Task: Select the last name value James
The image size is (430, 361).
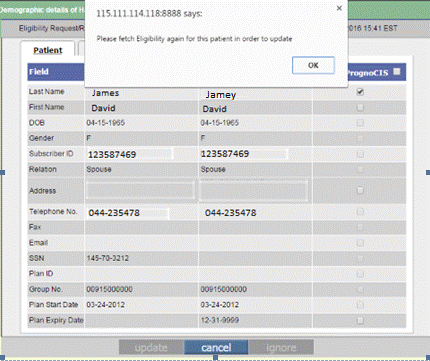Action: tap(105, 93)
